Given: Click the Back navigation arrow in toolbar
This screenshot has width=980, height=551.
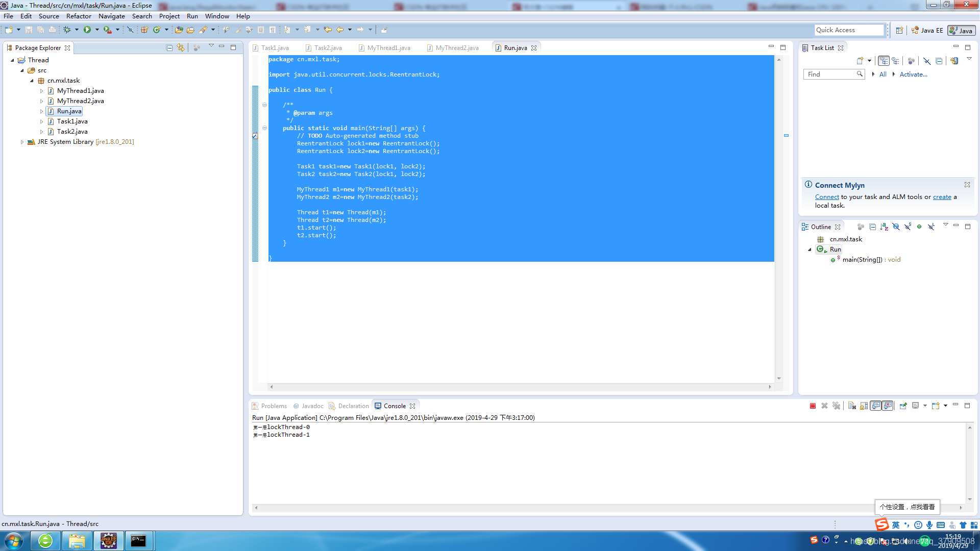Looking at the screenshot, I should 340,30.
